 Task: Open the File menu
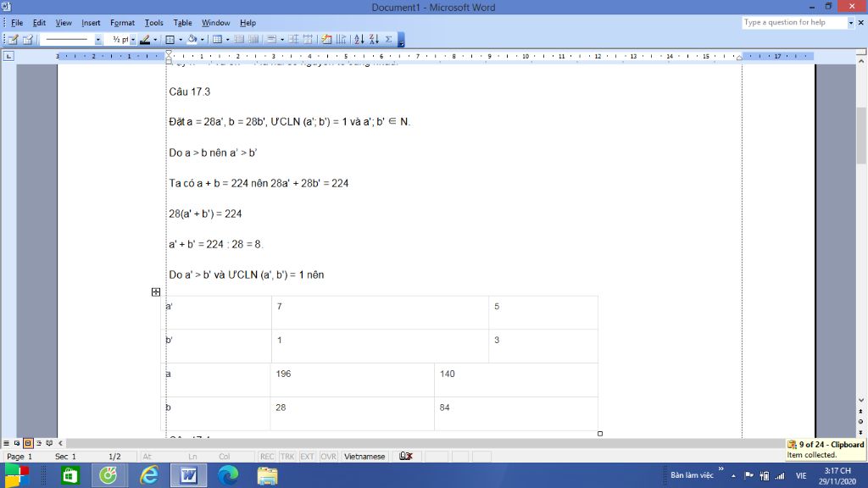pyautogui.click(x=17, y=23)
